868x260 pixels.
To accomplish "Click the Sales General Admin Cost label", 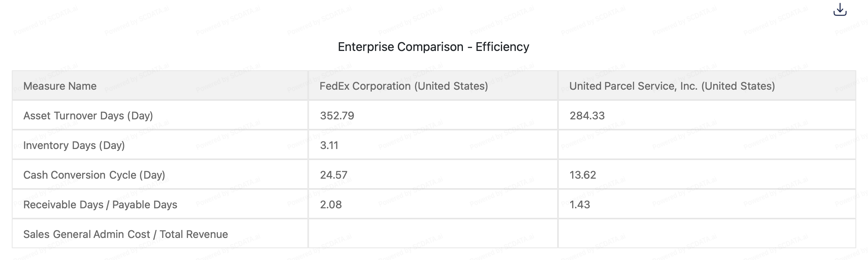I will tap(126, 234).
